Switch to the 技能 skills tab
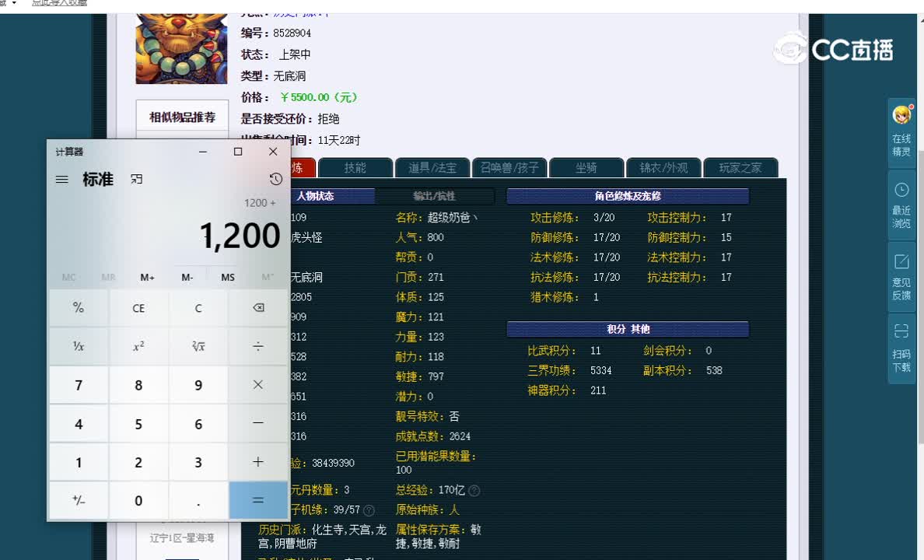 pos(355,167)
